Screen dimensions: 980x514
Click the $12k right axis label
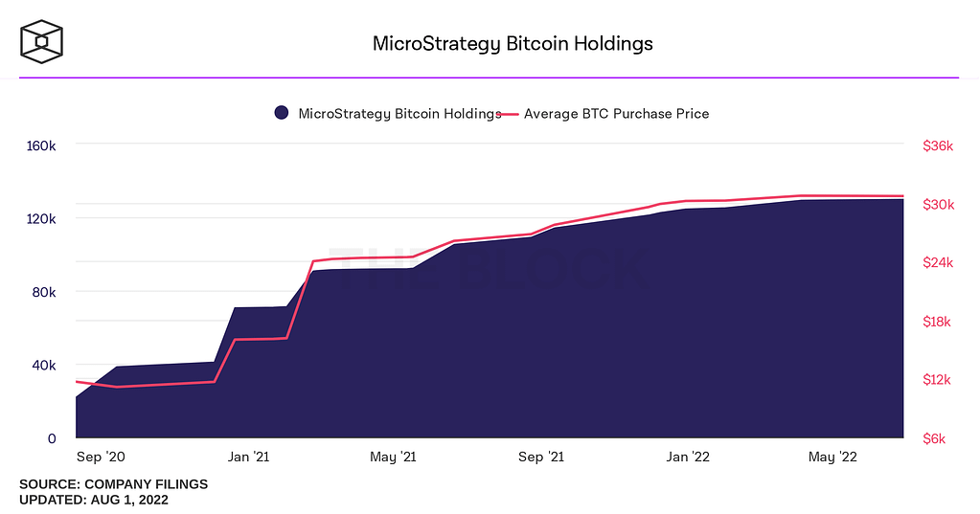(x=938, y=380)
